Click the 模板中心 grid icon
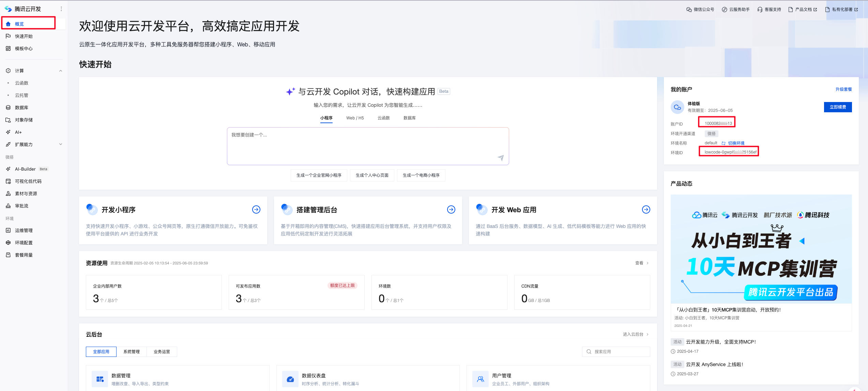Viewport: 868px width, 391px height. (x=8, y=48)
